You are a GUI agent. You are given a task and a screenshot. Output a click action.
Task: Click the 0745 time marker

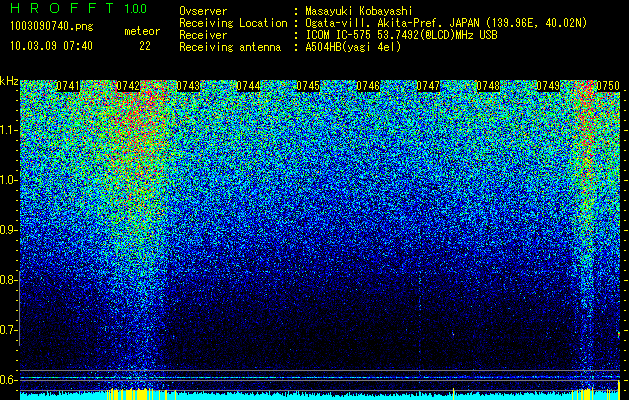coord(308,86)
